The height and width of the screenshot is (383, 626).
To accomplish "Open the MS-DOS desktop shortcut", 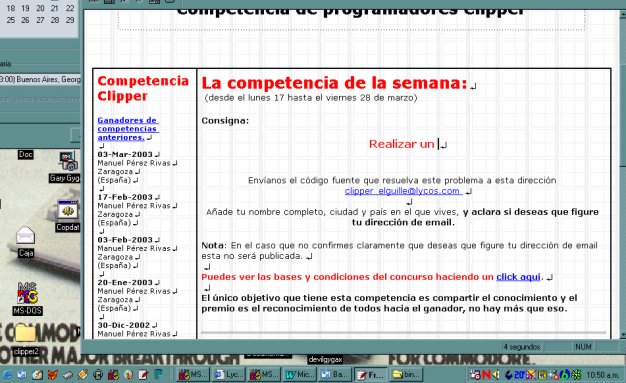I will 27,298.
